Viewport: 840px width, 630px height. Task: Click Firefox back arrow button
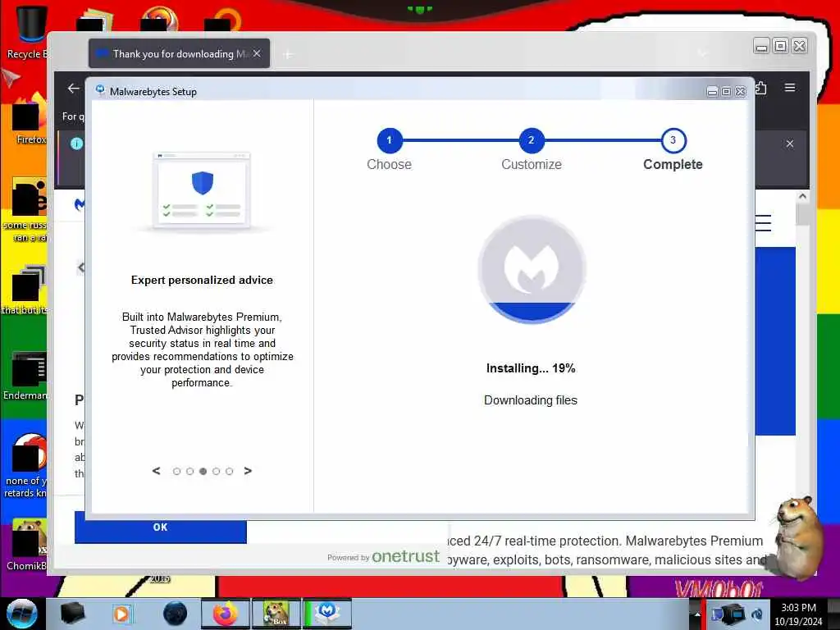click(73, 89)
